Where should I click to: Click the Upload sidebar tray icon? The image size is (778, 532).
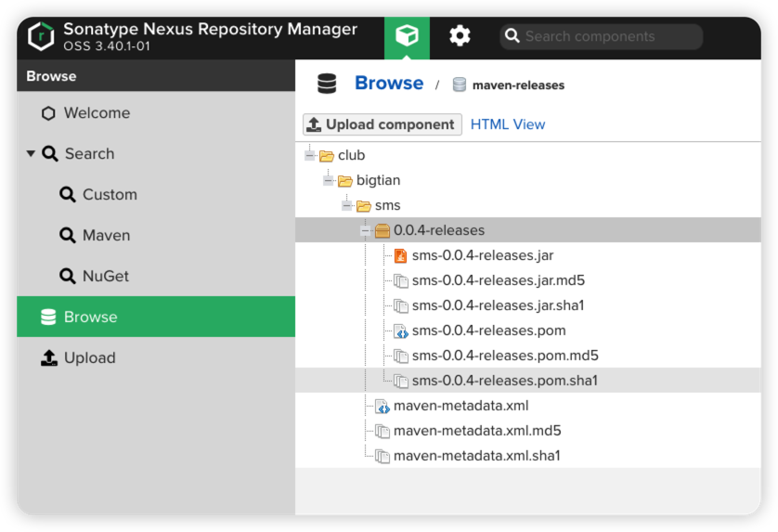[48, 357]
